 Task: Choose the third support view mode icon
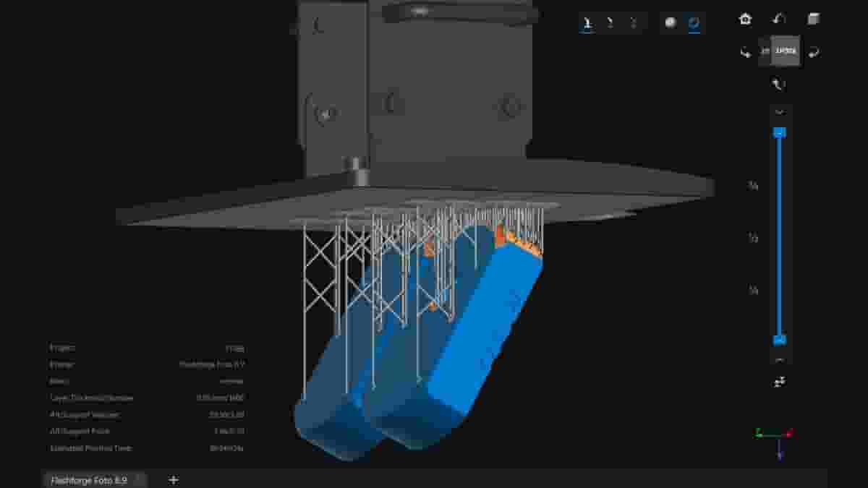pos(633,22)
